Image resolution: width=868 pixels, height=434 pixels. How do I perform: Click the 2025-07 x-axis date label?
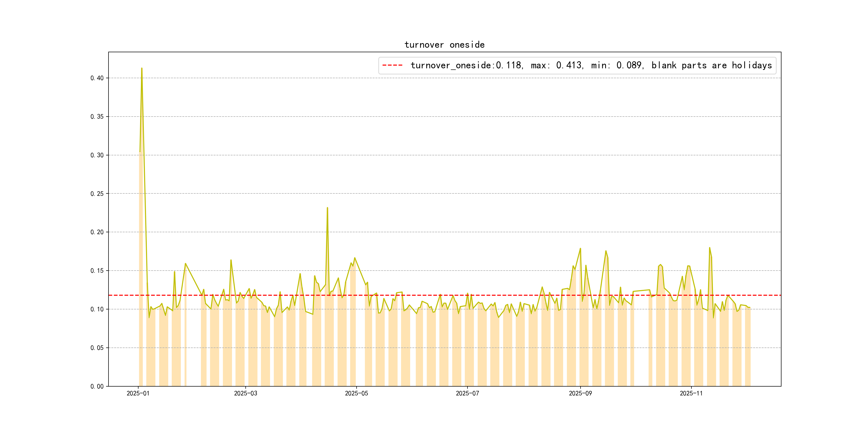coord(467,394)
